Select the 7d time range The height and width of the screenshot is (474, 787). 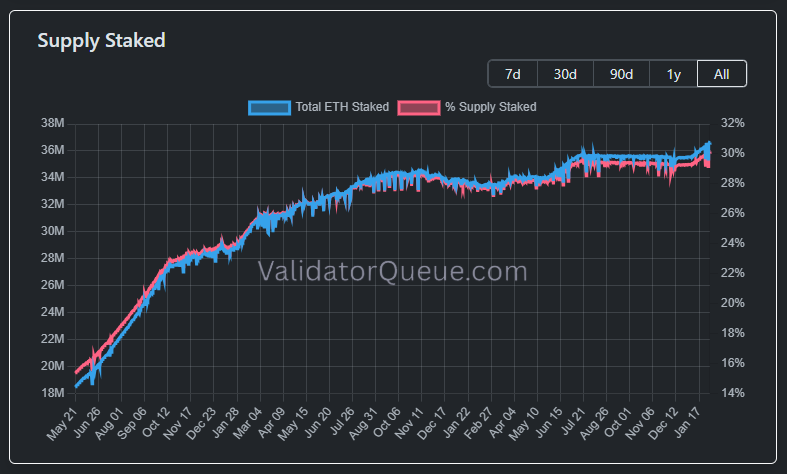point(513,74)
